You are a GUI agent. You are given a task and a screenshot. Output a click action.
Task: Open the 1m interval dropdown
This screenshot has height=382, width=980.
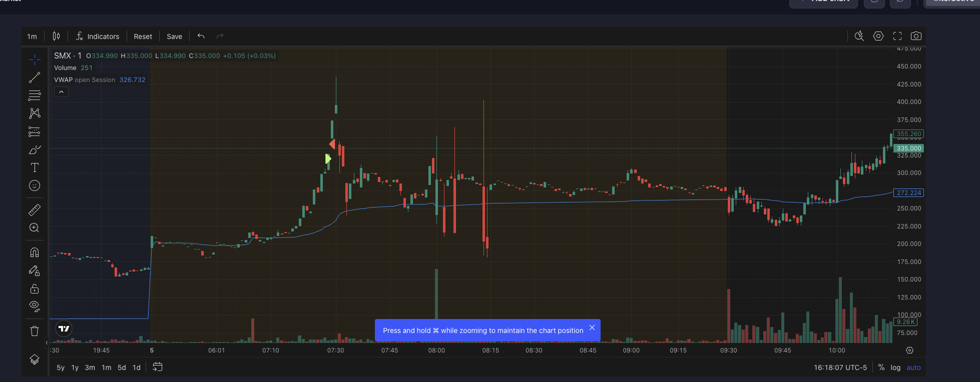(x=32, y=36)
